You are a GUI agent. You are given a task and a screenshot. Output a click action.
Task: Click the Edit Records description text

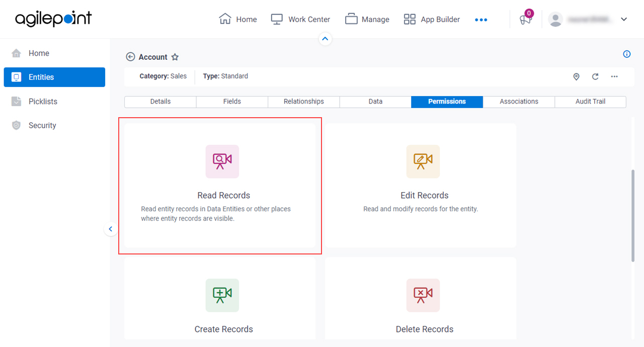coord(421,209)
